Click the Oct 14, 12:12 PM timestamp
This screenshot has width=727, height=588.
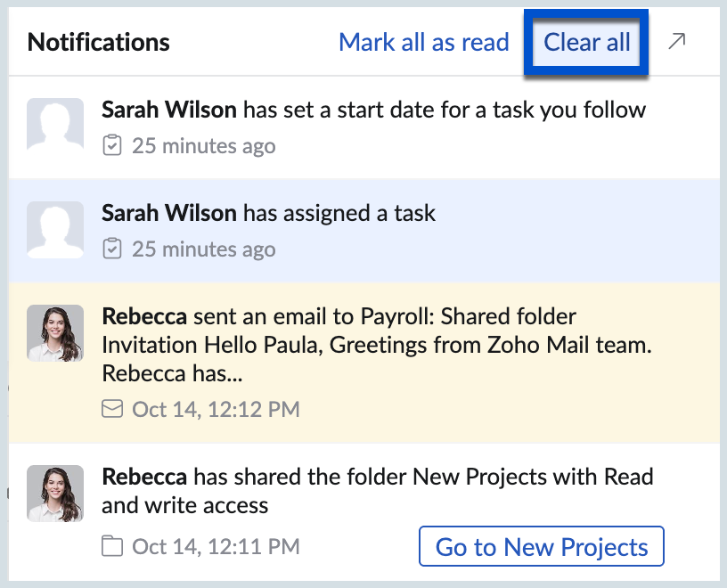[x=216, y=410]
